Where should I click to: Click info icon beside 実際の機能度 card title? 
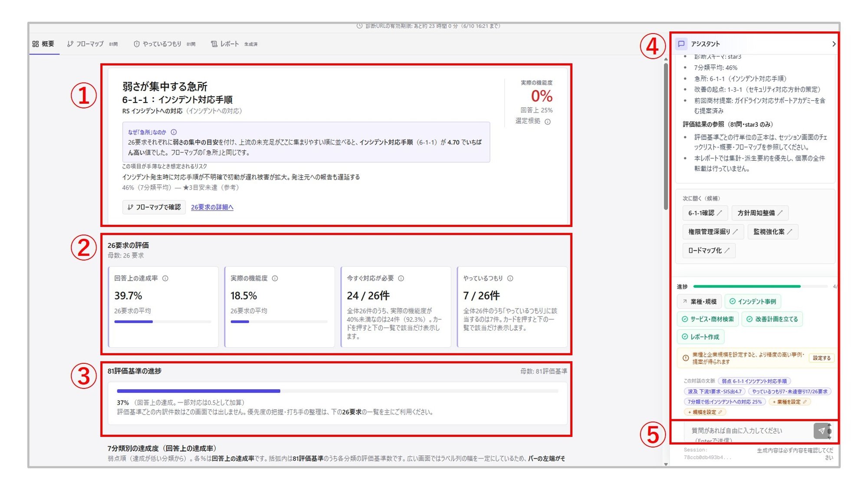[x=275, y=278]
